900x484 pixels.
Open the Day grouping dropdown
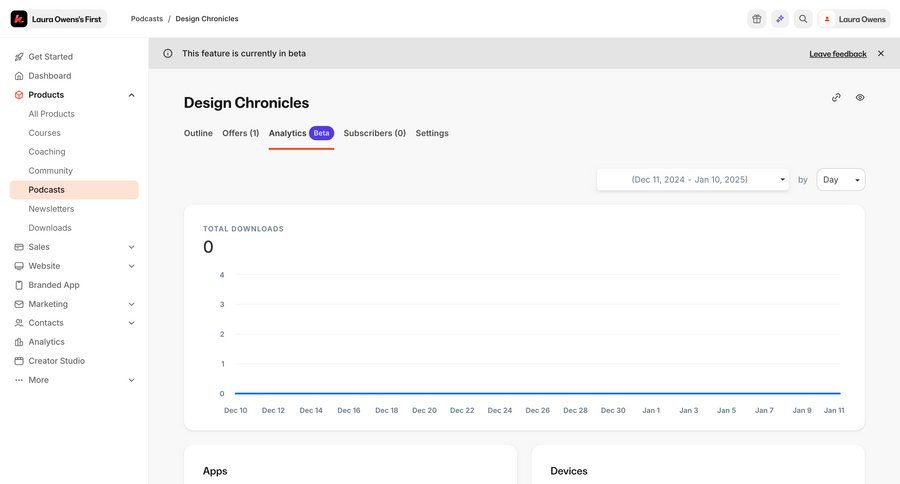841,180
